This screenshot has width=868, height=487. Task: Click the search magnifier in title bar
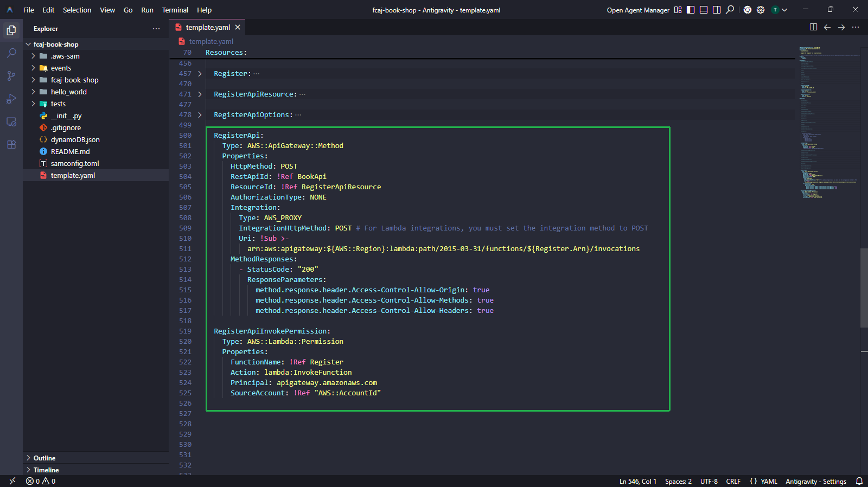(x=730, y=10)
